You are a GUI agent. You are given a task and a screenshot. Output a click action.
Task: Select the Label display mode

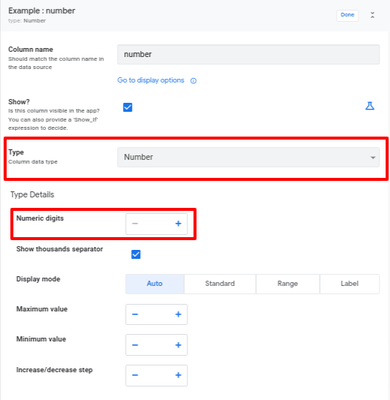(x=350, y=284)
